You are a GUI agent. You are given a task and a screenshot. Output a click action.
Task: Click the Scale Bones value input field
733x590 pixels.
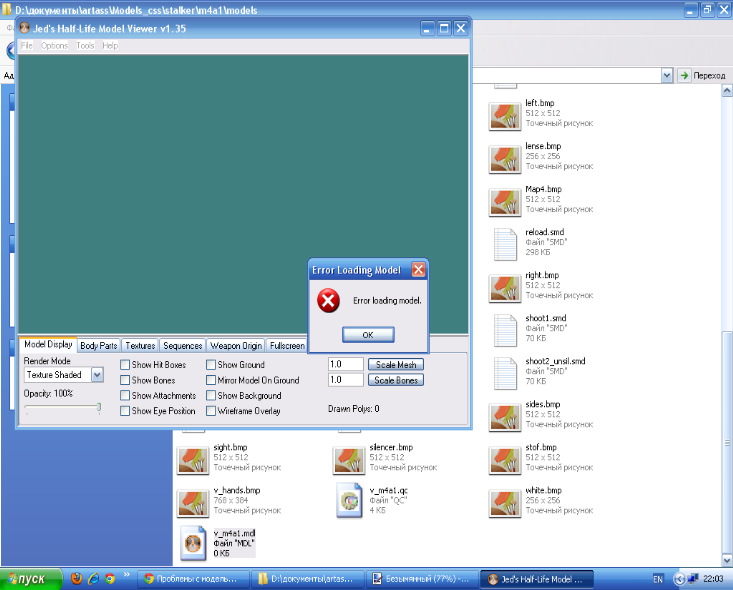coord(345,380)
